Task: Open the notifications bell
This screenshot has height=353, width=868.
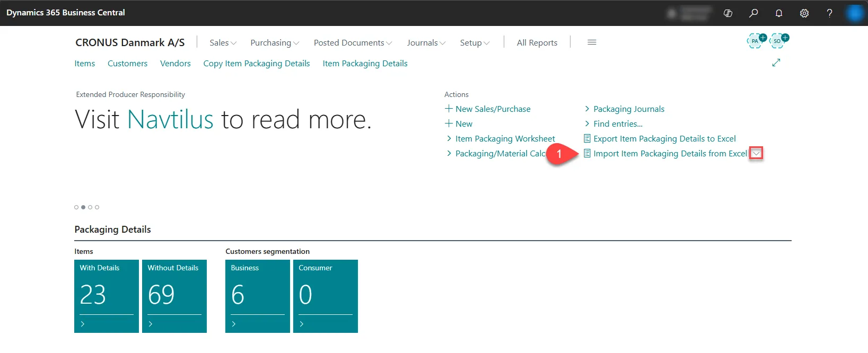Action: point(779,13)
